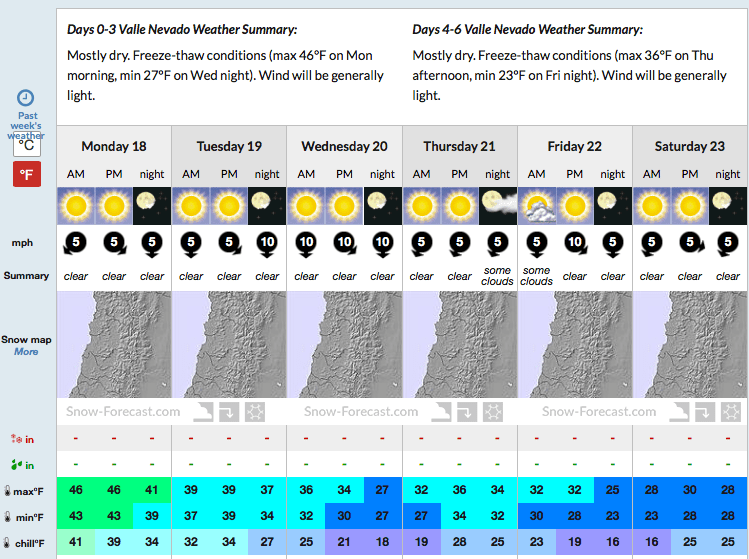Click Past week's weather link
Screen dimensions: 749x559
pos(26,126)
